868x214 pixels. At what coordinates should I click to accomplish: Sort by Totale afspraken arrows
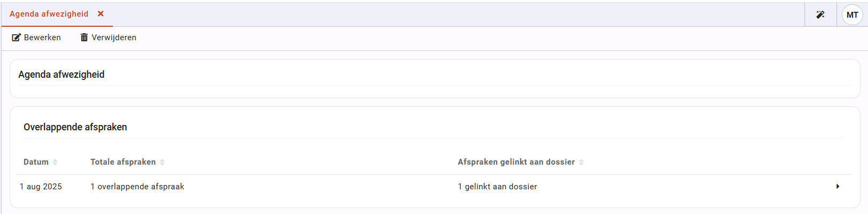point(162,162)
